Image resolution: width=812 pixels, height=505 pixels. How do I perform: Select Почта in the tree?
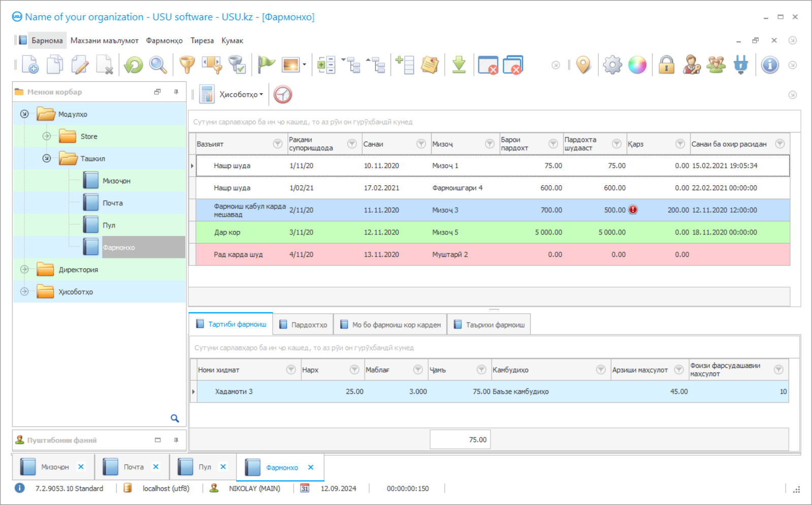coord(113,203)
